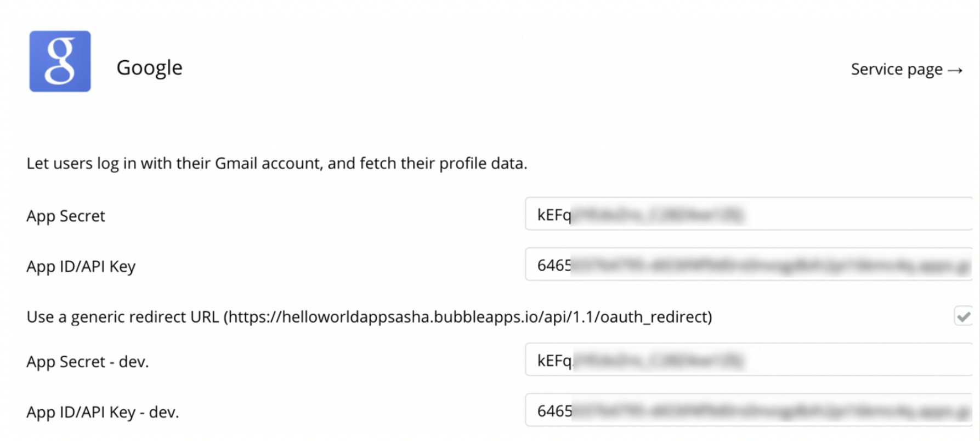Click the Google service name heading
Screen dimensions: 980x441
149,67
